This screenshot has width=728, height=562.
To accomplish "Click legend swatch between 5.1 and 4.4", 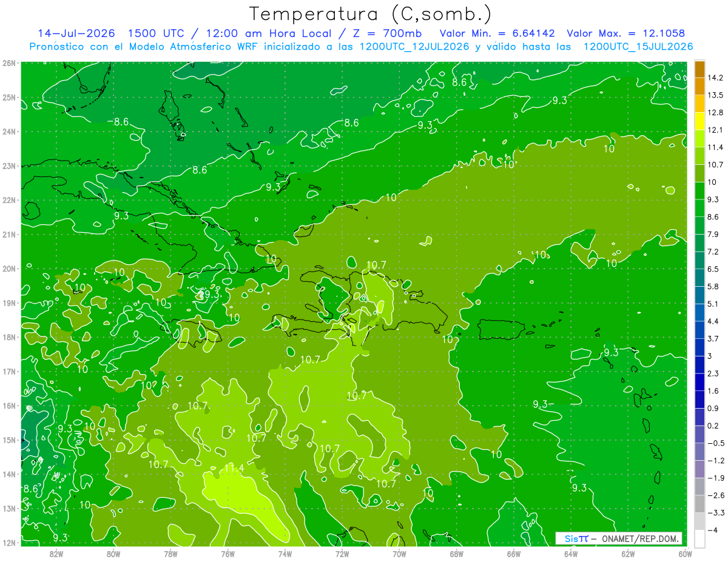I will [x=699, y=312].
